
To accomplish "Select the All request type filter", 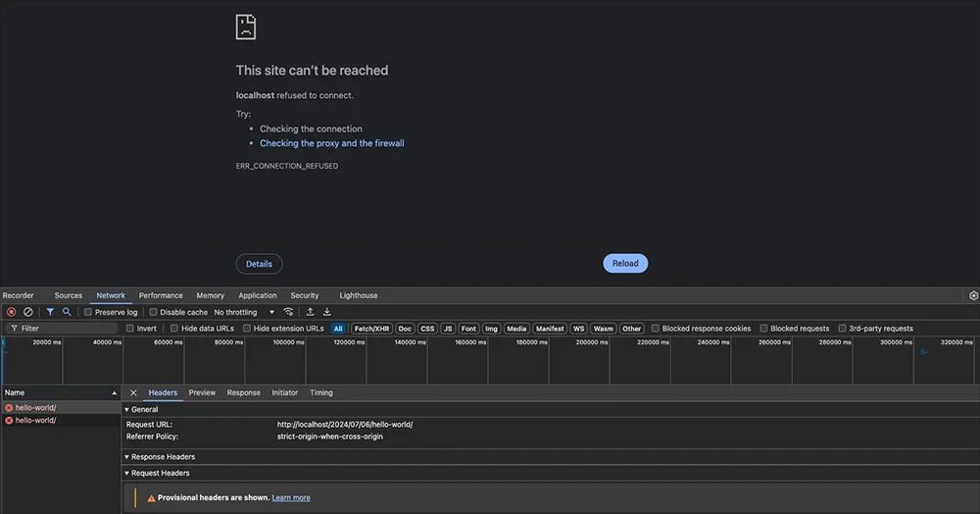I will [x=337, y=329].
